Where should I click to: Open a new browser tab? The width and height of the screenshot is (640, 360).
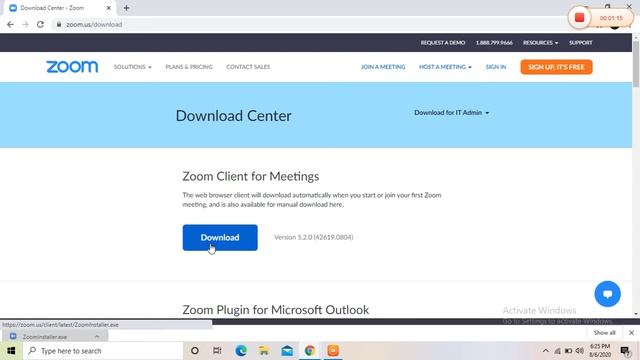[x=126, y=8]
